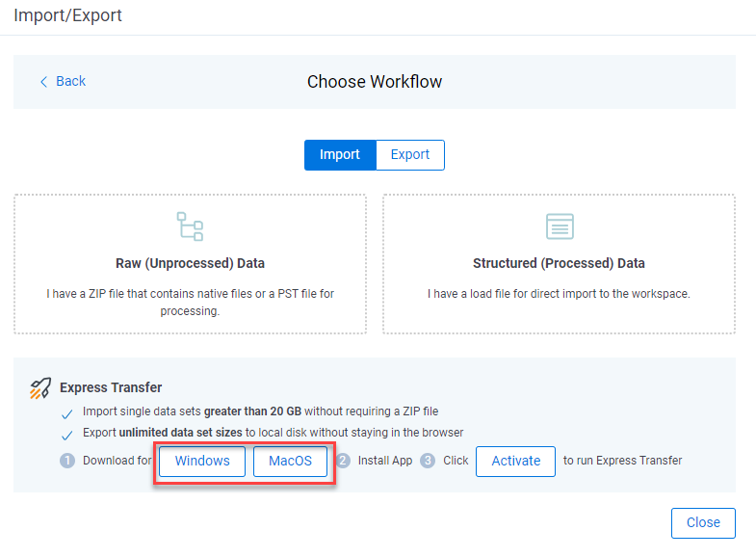Click the back chevron arrow icon
Image resolution: width=756 pixels, height=557 pixels.
pos(44,82)
